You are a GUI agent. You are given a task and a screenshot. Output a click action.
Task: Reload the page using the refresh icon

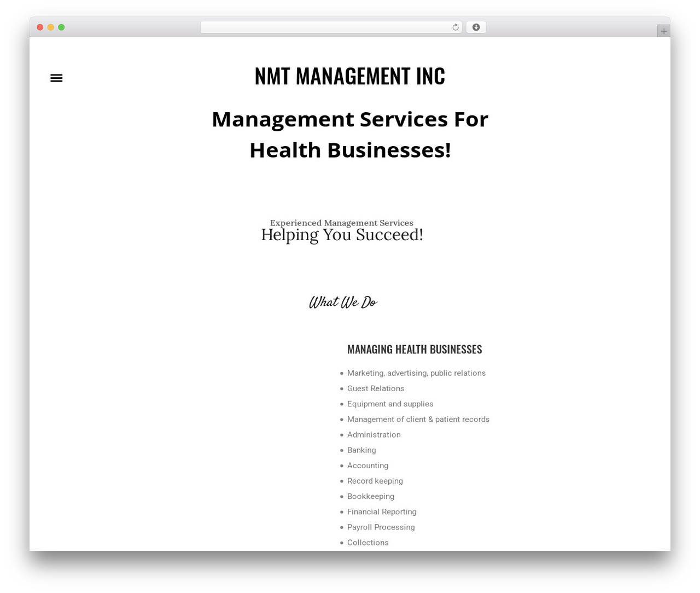click(455, 27)
